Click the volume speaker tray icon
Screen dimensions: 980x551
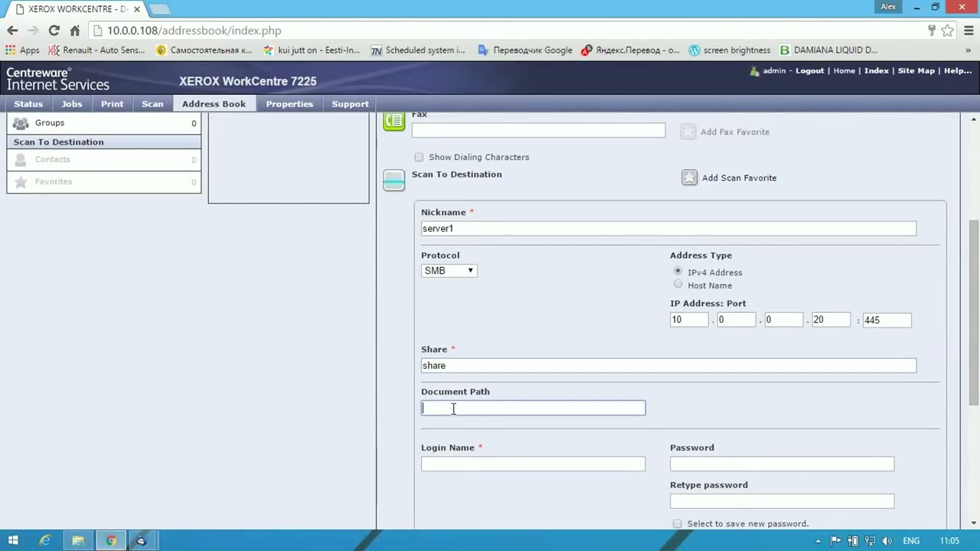tap(888, 541)
